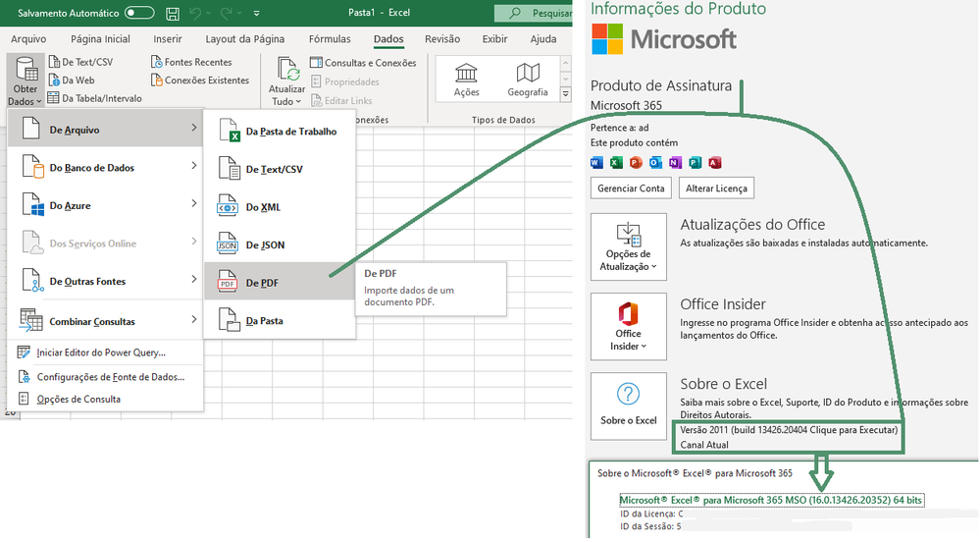Switch to the Fórmulas tab
The height and width of the screenshot is (542, 980).
(330, 39)
